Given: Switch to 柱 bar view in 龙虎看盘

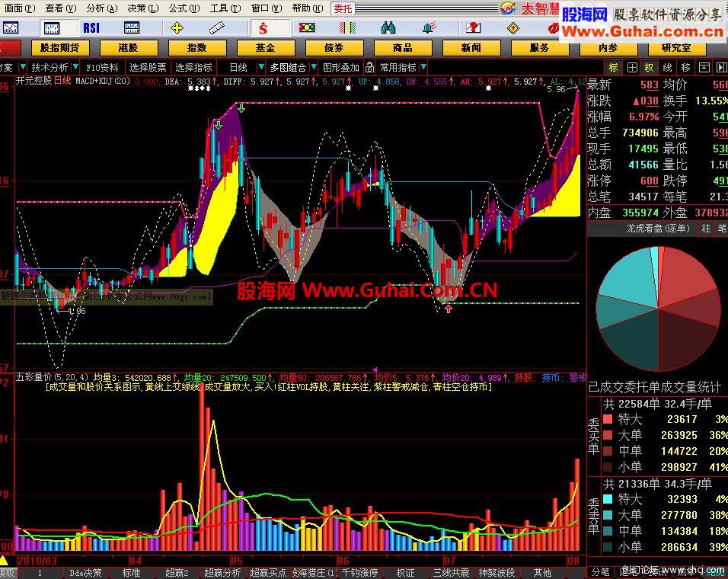Looking at the screenshot, I should click(x=706, y=228).
